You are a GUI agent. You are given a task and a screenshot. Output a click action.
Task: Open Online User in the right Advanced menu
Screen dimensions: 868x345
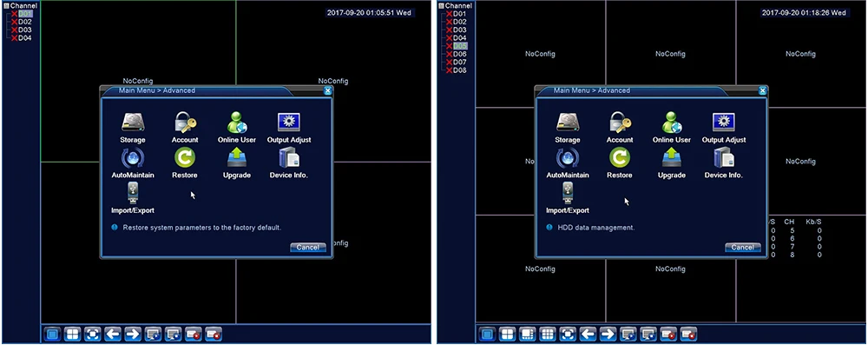(672, 128)
